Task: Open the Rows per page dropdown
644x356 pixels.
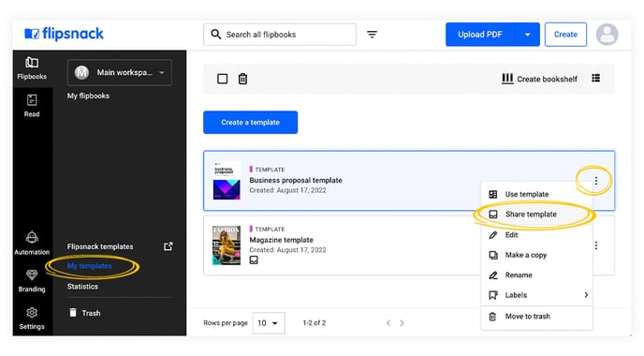Action: (x=269, y=323)
